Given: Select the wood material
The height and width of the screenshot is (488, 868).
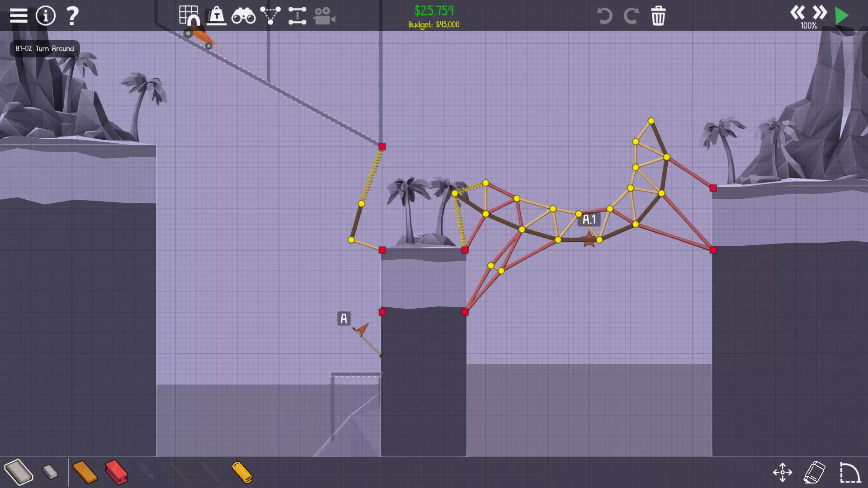Looking at the screenshot, I should coord(85,472).
